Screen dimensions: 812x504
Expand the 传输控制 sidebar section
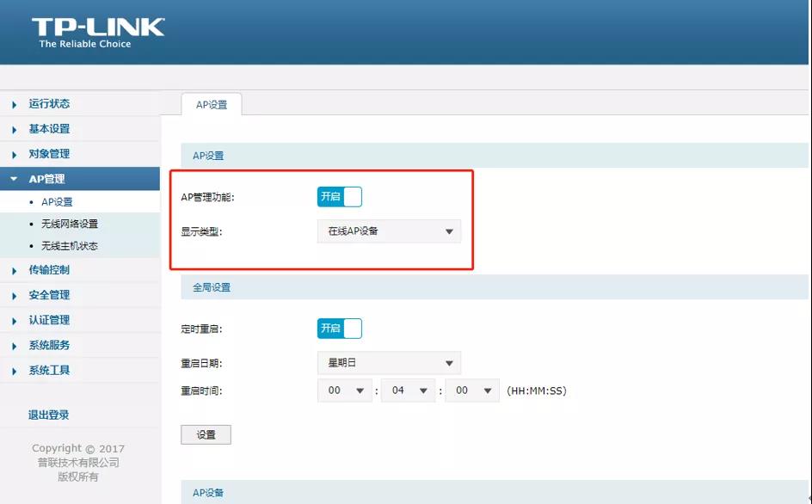pos(49,270)
